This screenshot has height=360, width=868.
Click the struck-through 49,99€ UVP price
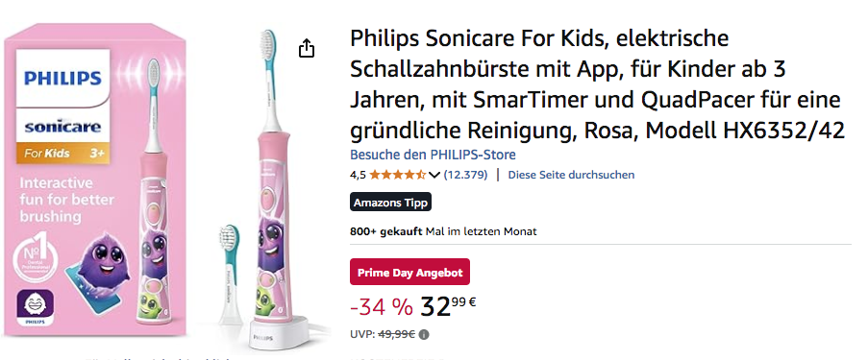point(397,335)
